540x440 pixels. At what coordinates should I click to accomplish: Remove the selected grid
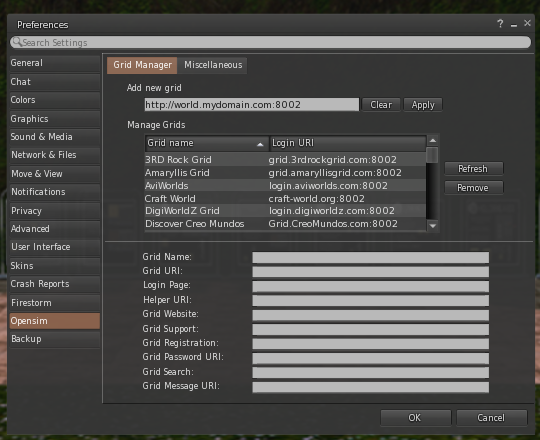tap(474, 188)
